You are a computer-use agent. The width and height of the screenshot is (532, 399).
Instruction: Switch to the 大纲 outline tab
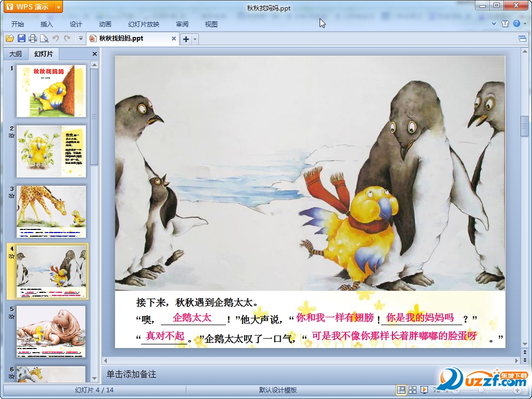pos(15,54)
